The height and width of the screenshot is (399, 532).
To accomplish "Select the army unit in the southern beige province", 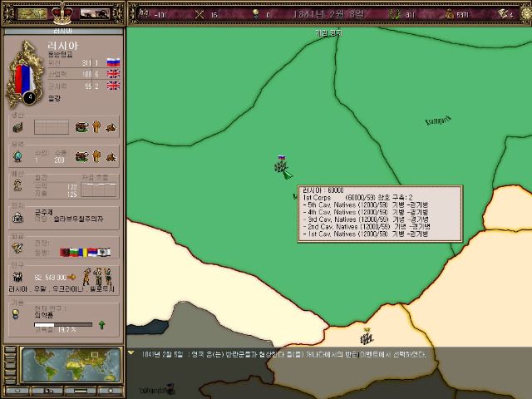I will click(x=367, y=337).
